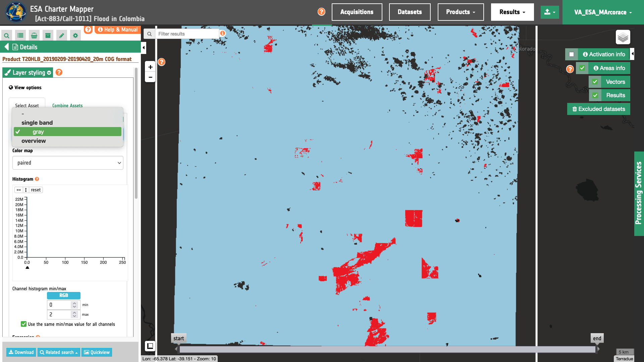
Task: Select the overview asset option
Action: tap(67, 141)
